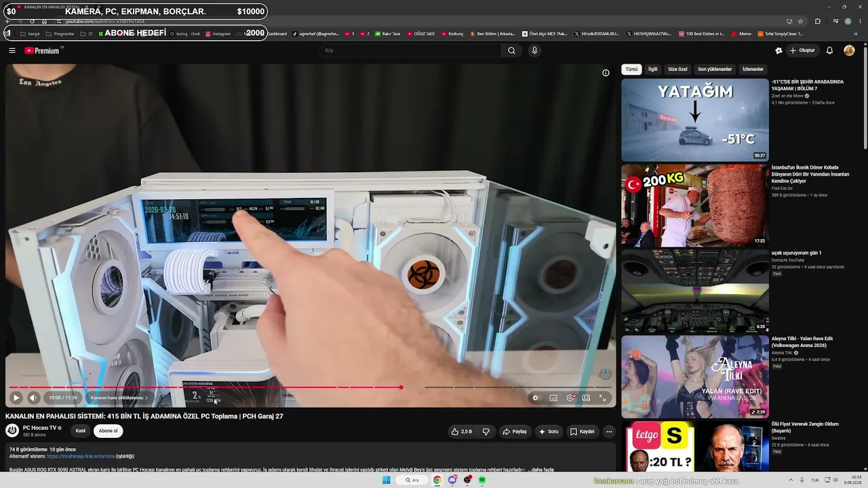This screenshot has height=488, width=868.
Task: Click the Paylaş share button
Action: pos(514,432)
